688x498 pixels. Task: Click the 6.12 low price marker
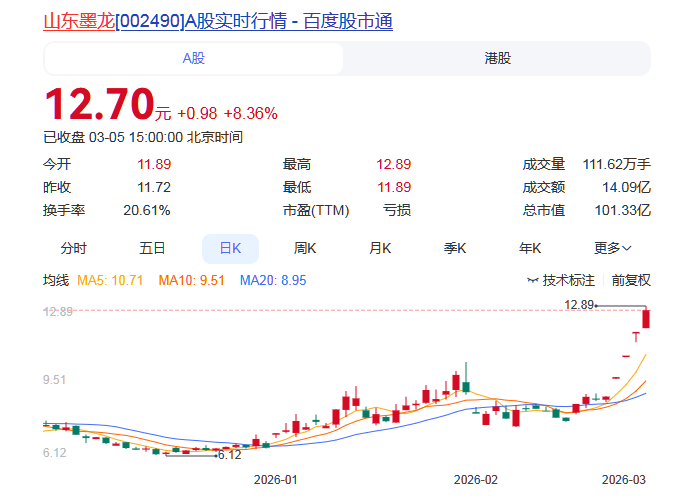pyautogui.click(x=229, y=454)
